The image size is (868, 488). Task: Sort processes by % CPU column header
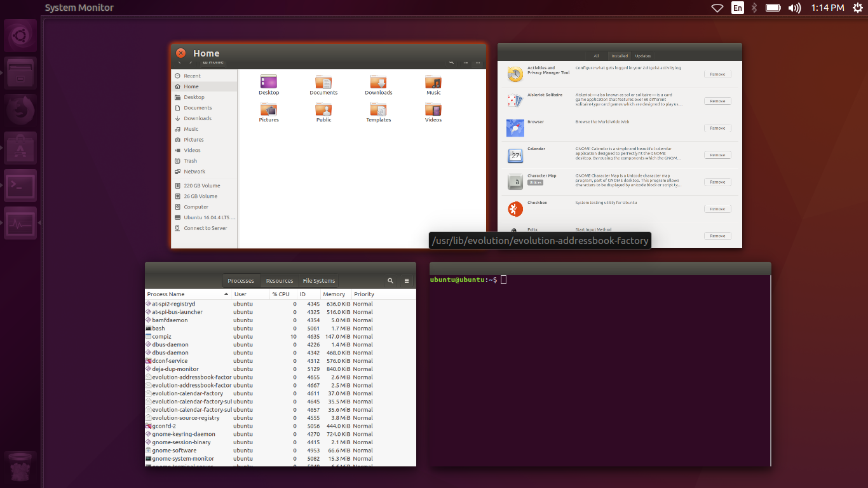283,294
